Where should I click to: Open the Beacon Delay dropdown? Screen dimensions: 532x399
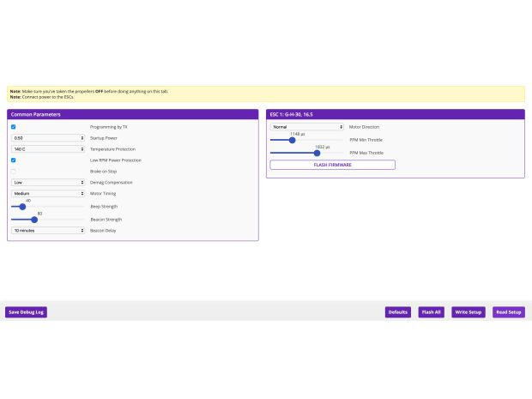point(48,231)
